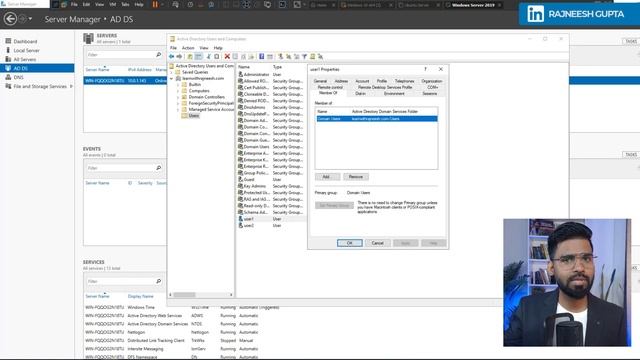Click the Guest user icon in the list
The image size is (640, 360).
tap(240, 179)
